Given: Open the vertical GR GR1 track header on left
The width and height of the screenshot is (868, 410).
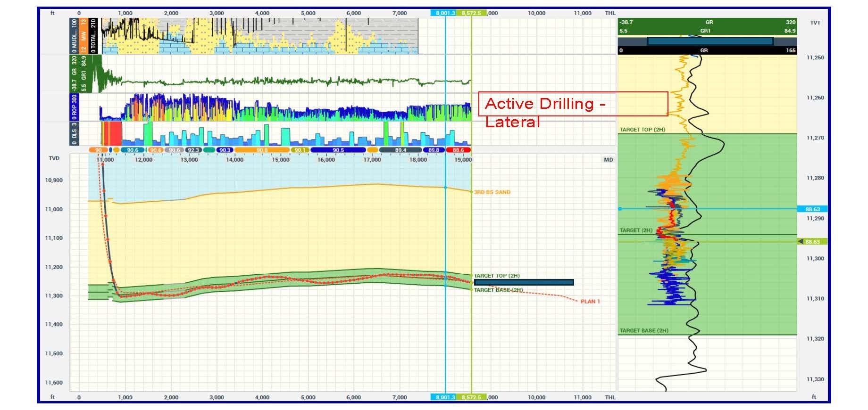Looking at the screenshot, I should coord(79,74).
